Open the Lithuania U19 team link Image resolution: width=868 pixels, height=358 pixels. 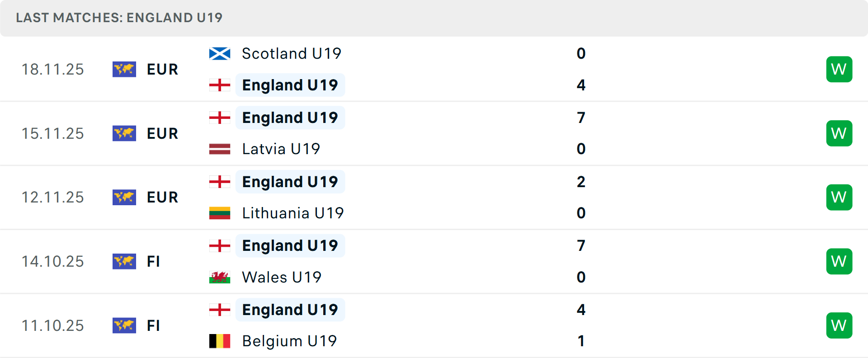[293, 213]
